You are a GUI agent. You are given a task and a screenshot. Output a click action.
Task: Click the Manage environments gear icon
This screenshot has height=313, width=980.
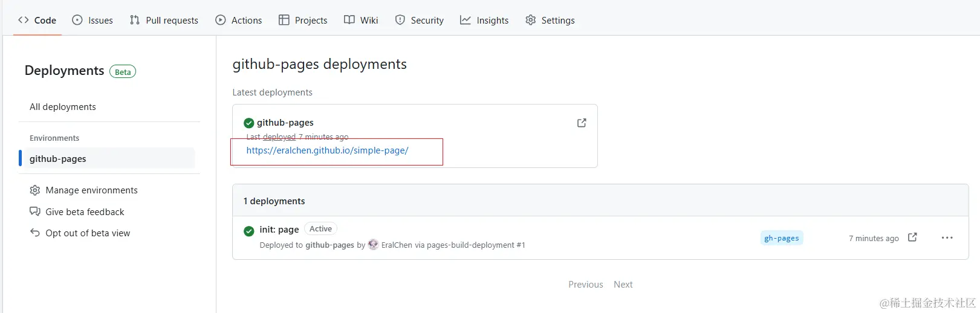(35, 190)
